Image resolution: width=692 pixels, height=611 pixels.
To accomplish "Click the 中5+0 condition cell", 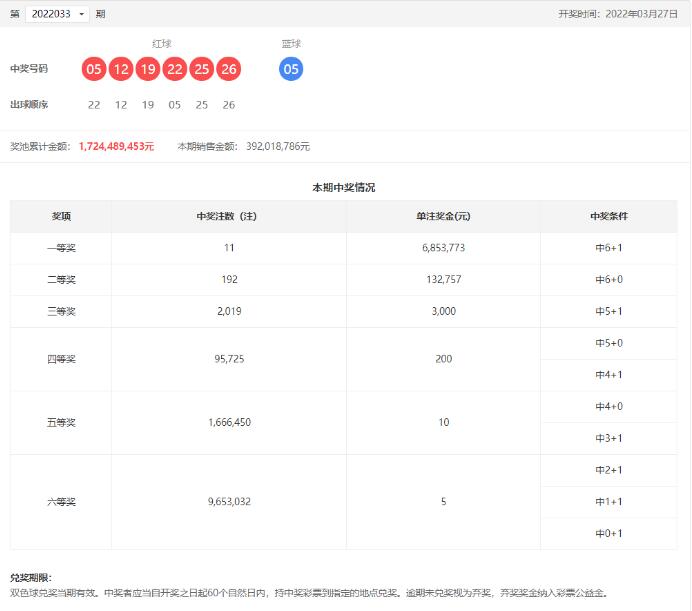I will [x=609, y=343].
